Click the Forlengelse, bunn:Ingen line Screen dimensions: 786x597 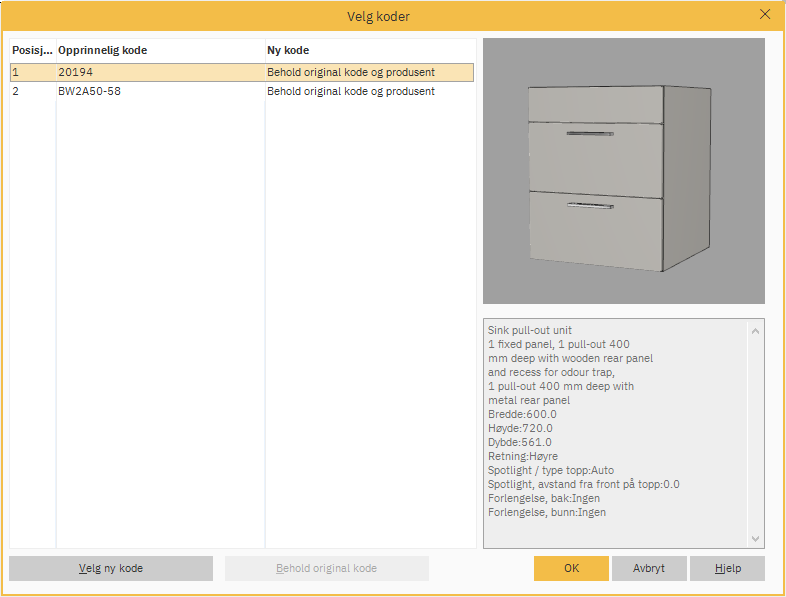(546, 512)
